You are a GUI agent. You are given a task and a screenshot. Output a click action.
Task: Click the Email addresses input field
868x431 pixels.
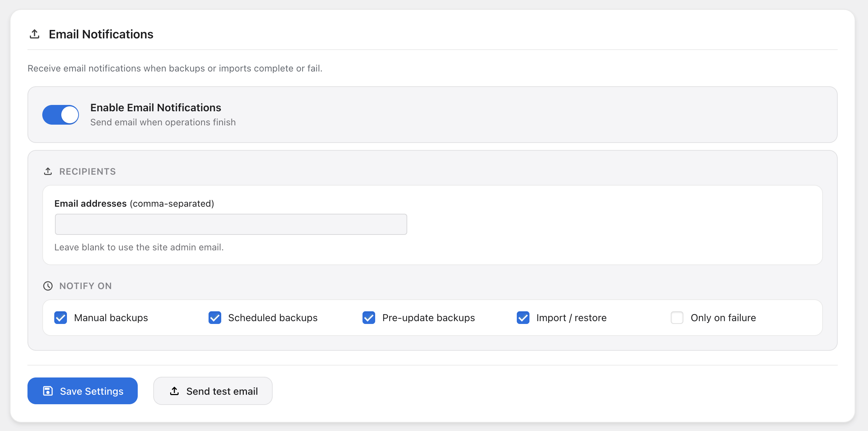tap(230, 224)
